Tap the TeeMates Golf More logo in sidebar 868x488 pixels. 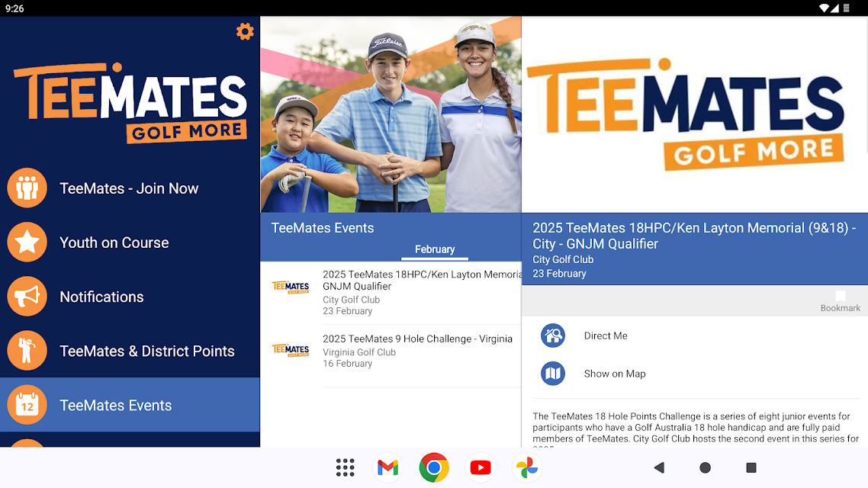[x=130, y=102]
